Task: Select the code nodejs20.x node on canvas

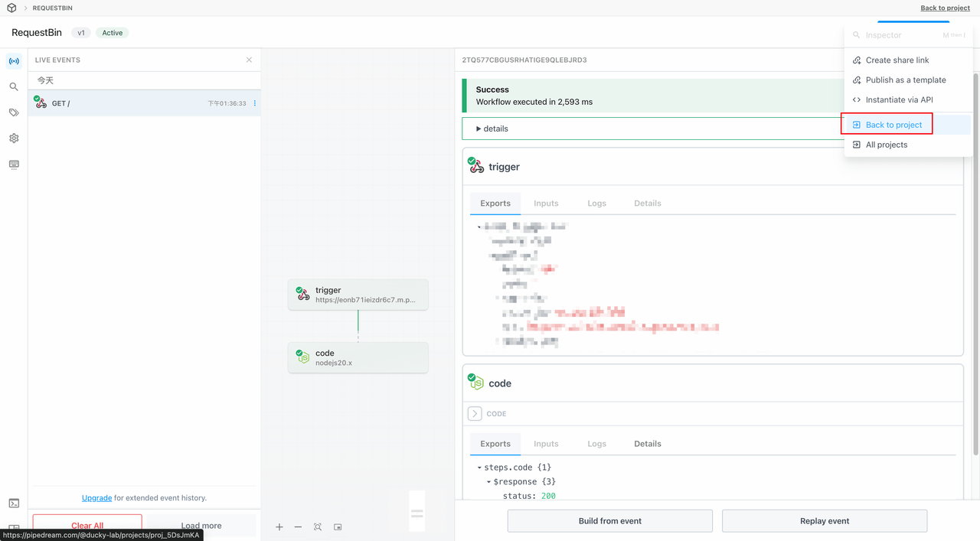Action: click(358, 357)
